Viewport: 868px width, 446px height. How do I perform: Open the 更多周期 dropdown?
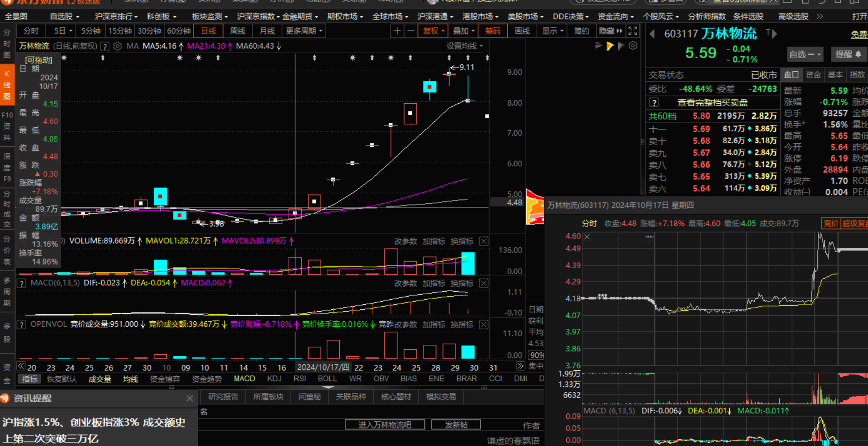pyautogui.click(x=304, y=31)
